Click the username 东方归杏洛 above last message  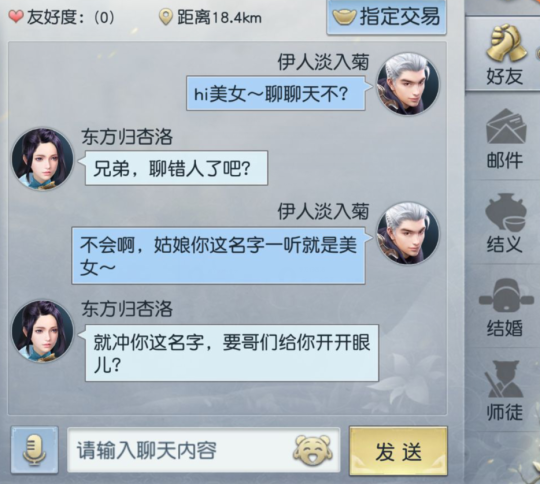pyautogui.click(x=127, y=309)
